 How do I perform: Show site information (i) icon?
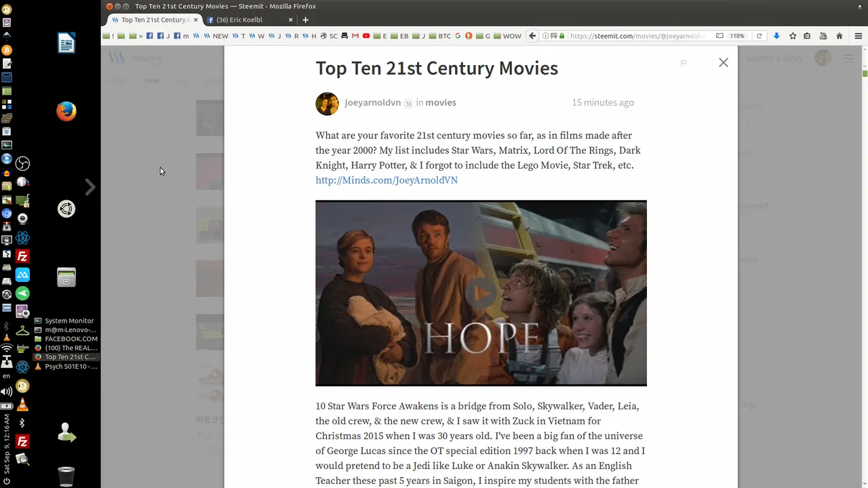[x=547, y=36]
